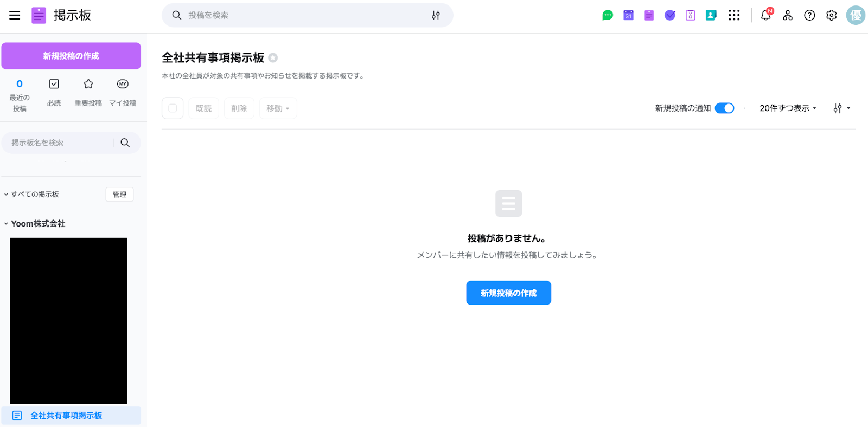Open the green chat messenger icon

tap(608, 15)
